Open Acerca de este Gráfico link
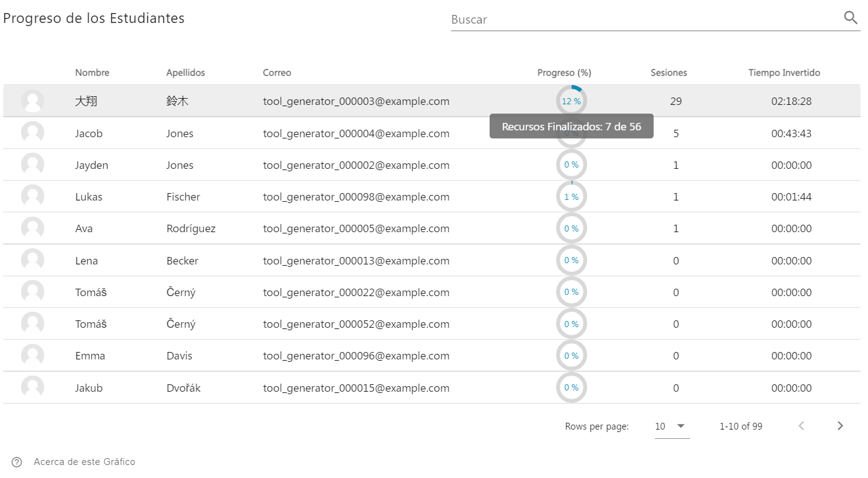Image resolution: width=868 pixels, height=478 pixels. tap(85, 462)
